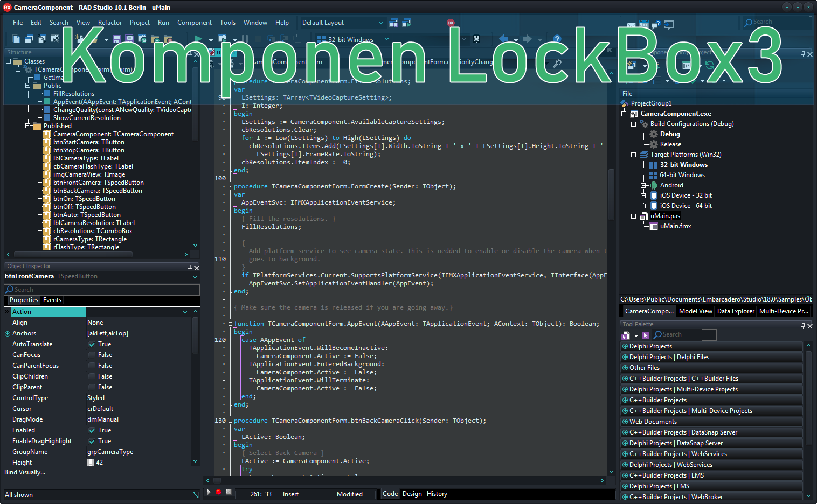Click the red DX badge icon
817x504 pixels.
pyautogui.click(x=451, y=23)
